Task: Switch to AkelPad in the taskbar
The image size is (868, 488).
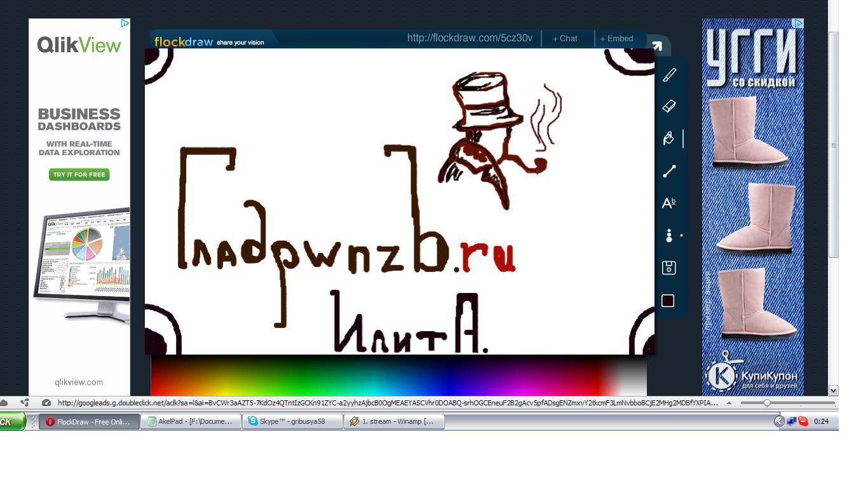Action: click(x=191, y=421)
